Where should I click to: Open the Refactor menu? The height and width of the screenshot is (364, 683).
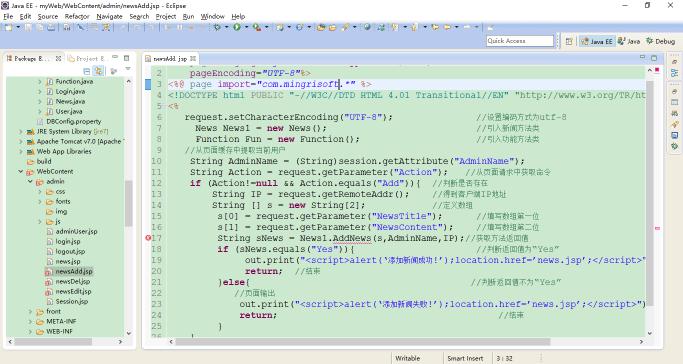click(77, 16)
